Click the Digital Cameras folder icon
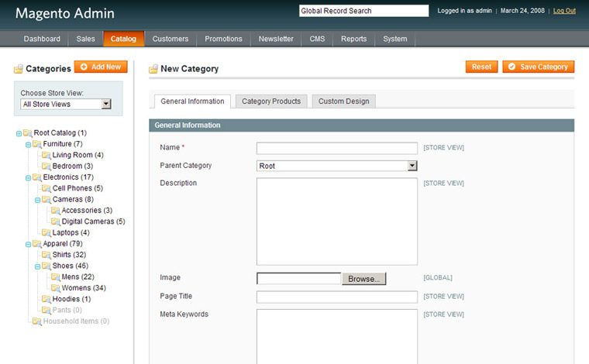Image resolution: width=589 pixels, height=364 pixels. click(x=56, y=221)
